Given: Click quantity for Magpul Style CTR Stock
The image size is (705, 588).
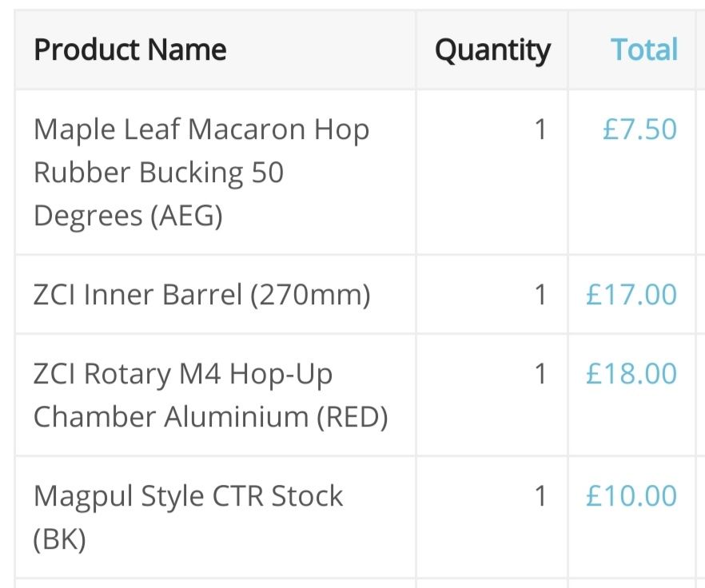Looking at the screenshot, I should pyautogui.click(x=540, y=496).
